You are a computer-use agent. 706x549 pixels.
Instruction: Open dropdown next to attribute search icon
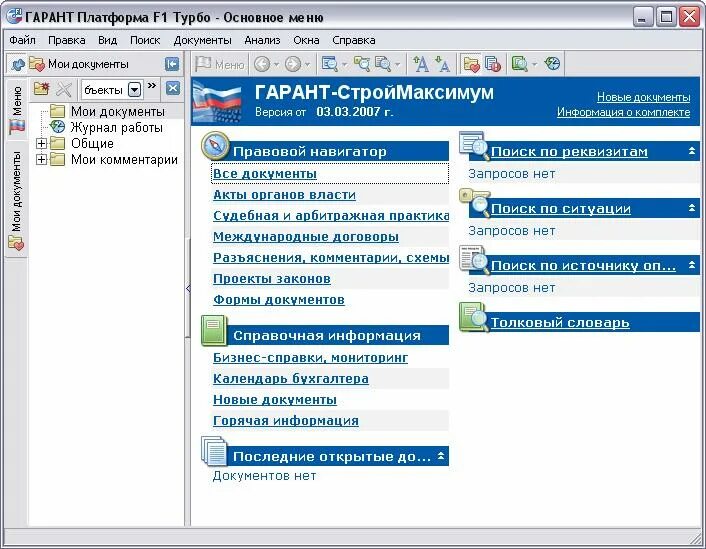click(344, 64)
